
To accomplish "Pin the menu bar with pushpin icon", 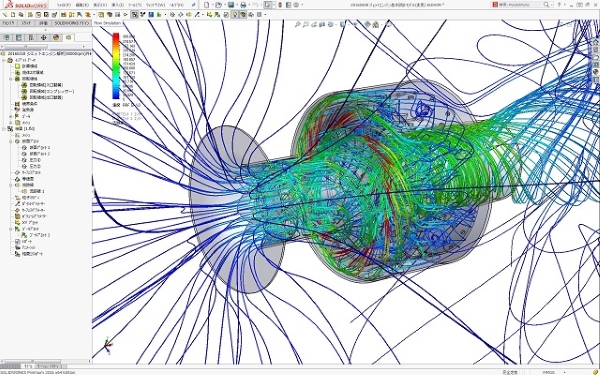I will coord(194,5).
